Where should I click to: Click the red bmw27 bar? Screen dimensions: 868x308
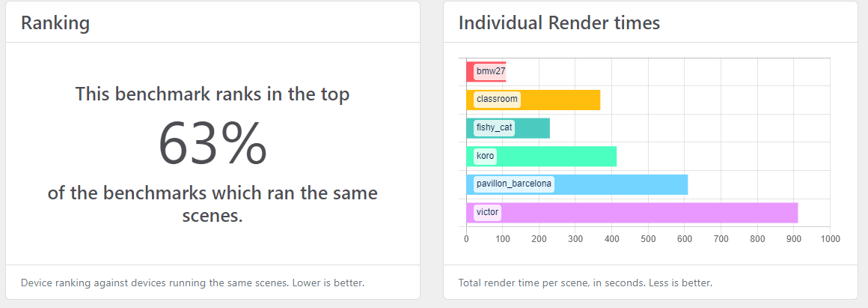[486, 72]
